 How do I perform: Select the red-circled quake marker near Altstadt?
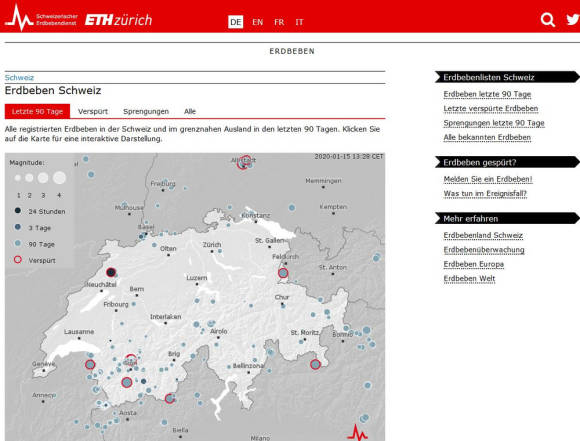(244, 162)
